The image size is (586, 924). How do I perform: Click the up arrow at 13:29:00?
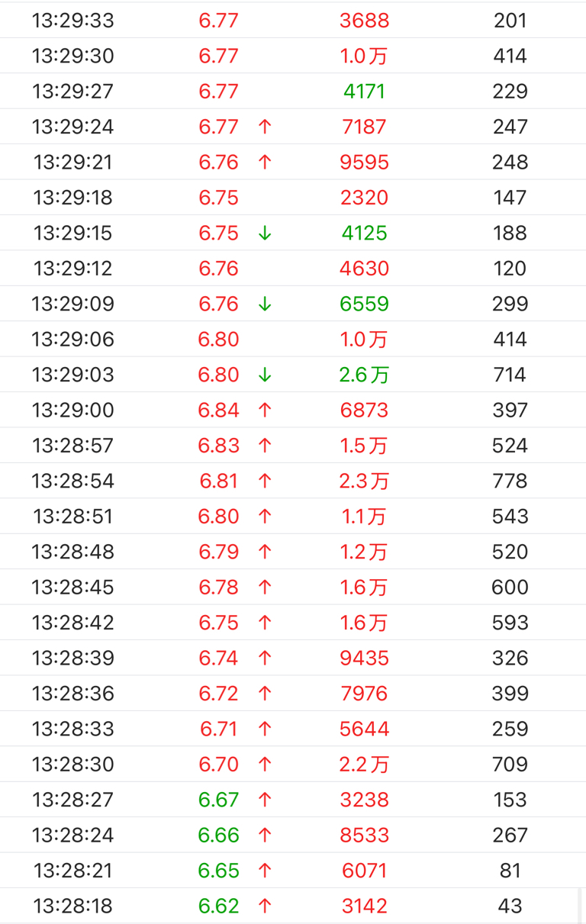[265, 410]
